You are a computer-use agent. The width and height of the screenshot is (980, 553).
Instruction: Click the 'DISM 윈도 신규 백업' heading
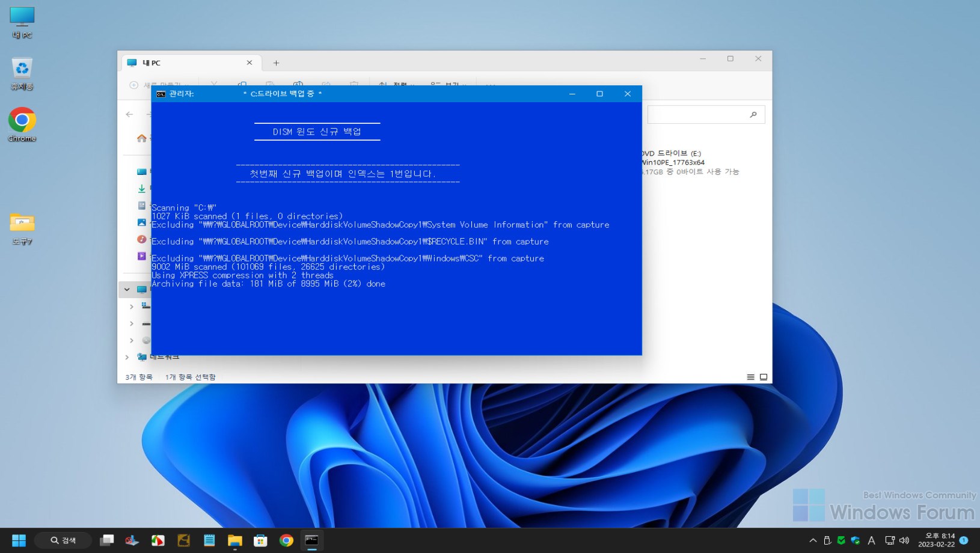(317, 132)
